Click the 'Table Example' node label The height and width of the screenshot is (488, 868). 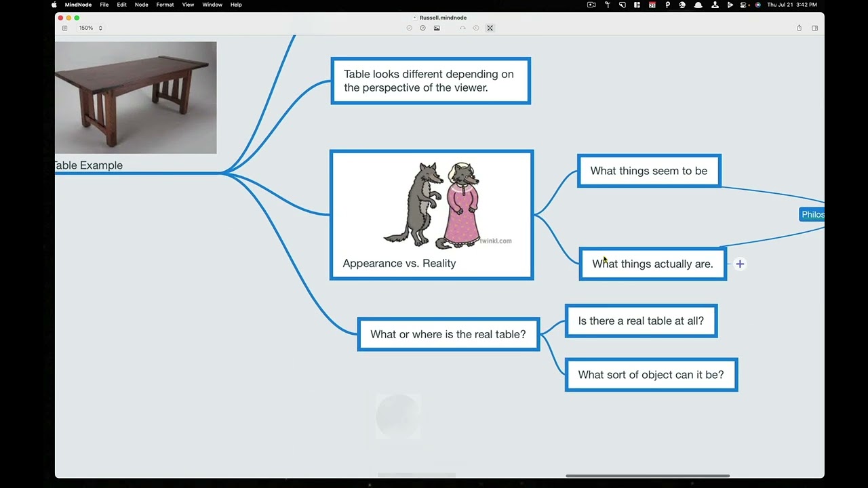point(88,165)
